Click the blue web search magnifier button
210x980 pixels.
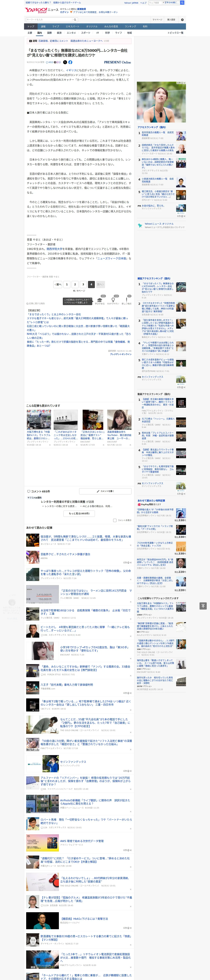click(x=182, y=3)
